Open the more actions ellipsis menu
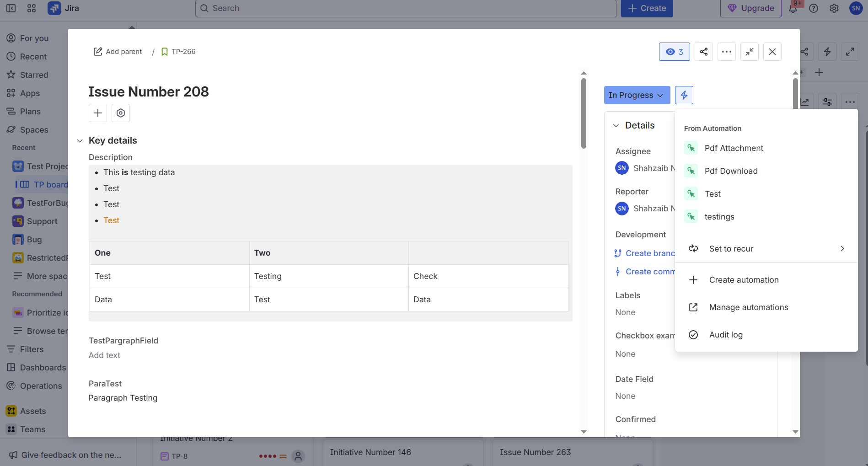Viewport: 868px width, 466px height. click(x=726, y=52)
